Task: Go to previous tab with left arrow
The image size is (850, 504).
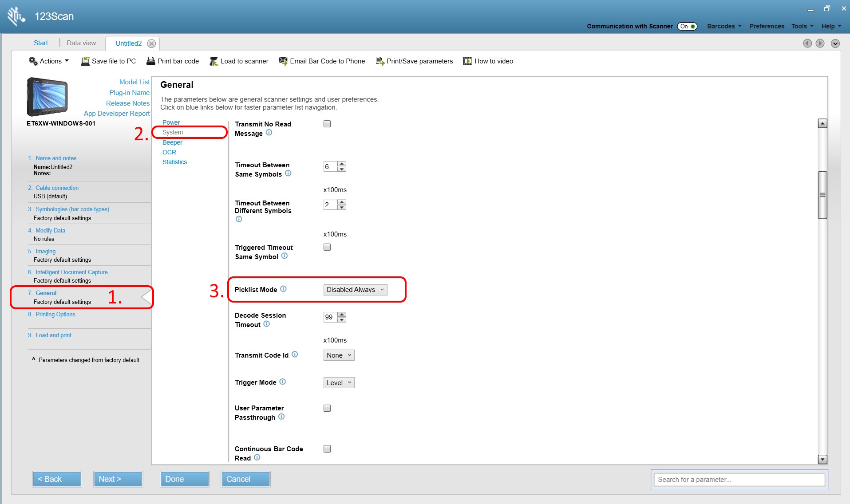Action: point(807,43)
